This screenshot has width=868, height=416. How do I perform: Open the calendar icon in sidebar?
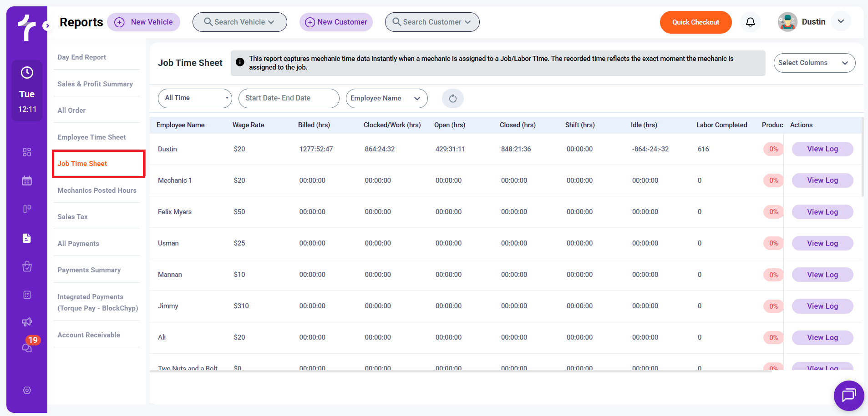tap(27, 180)
